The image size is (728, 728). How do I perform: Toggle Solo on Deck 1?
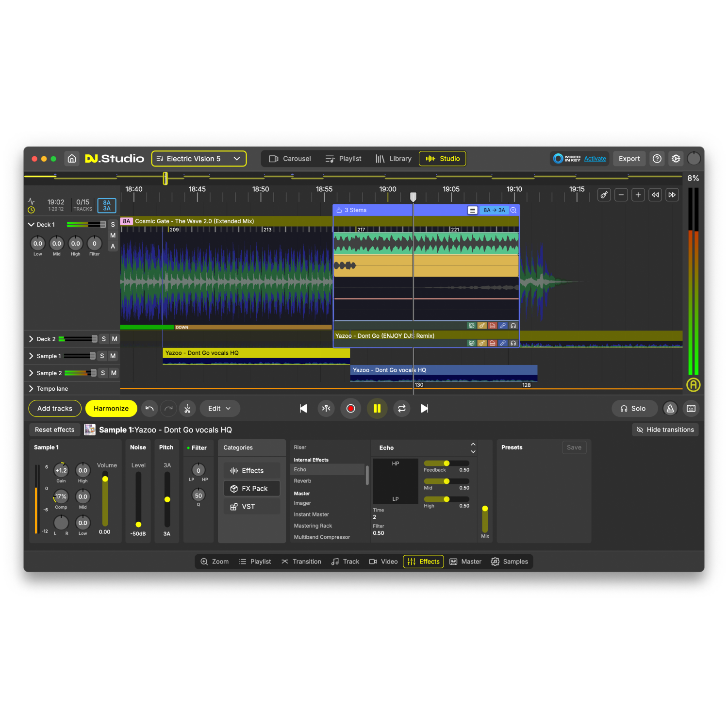coord(113,224)
